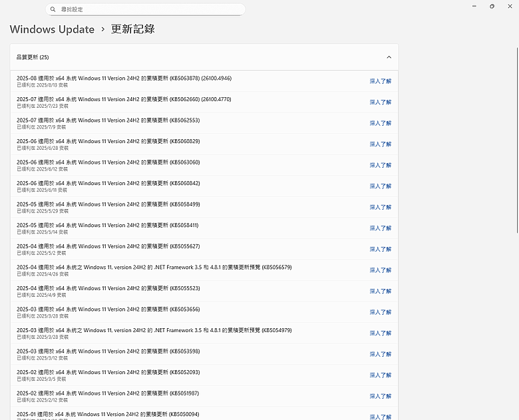Select the KB5058411 update title
This screenshot has width=519, height=420.
click(x=108, y=225)
